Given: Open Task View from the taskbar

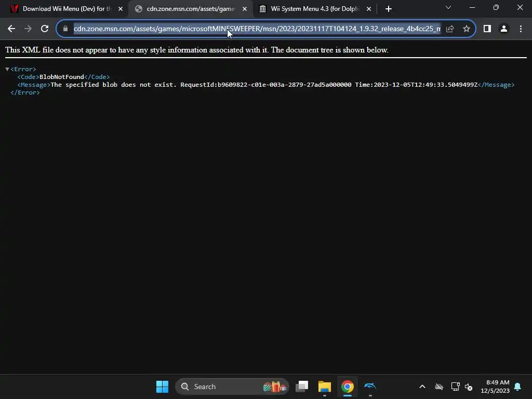Looking at the screenshot, I should 302,387.
